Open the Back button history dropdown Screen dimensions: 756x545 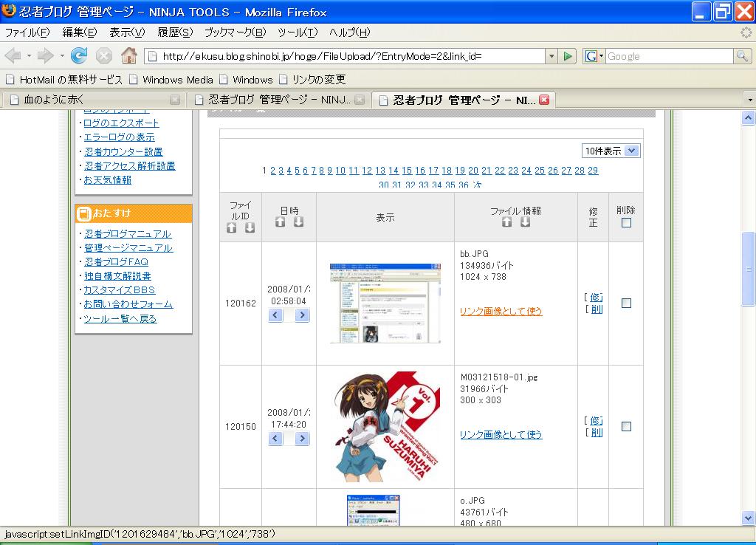29,56
